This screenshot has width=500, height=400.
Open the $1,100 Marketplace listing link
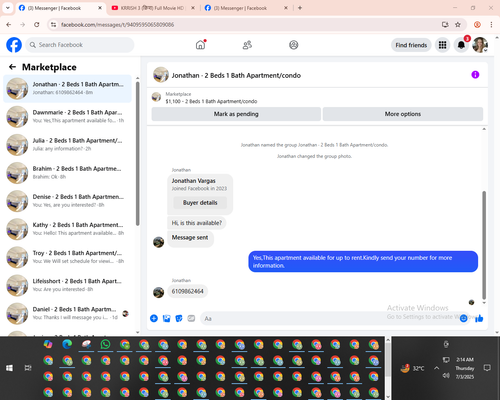click(211, 101)
